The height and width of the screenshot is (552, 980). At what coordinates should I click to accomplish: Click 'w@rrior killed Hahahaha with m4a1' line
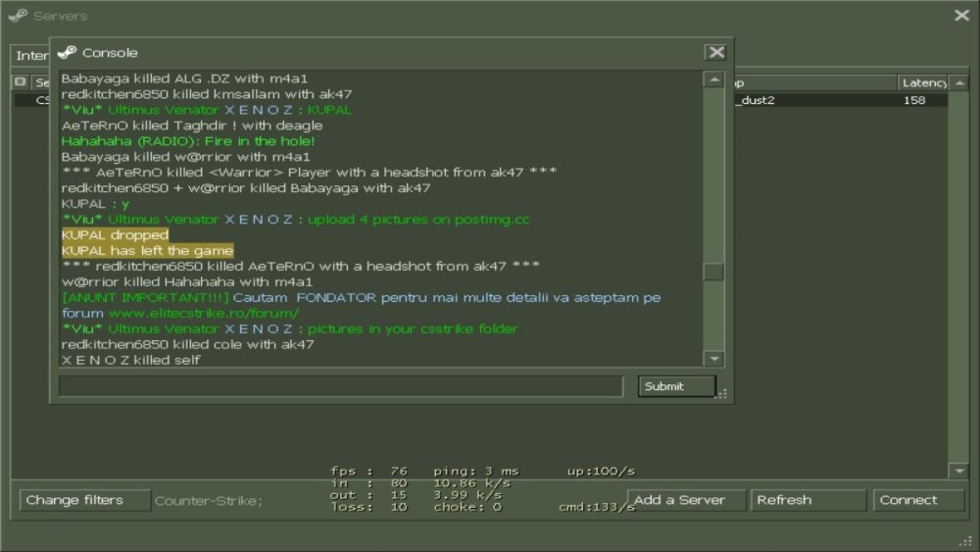187,282
